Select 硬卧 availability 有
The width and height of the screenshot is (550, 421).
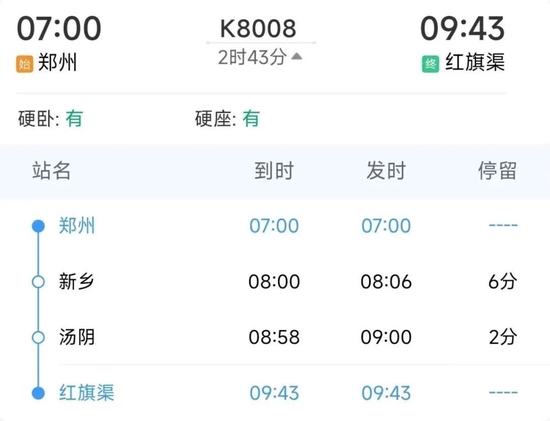tap(74, 118)
